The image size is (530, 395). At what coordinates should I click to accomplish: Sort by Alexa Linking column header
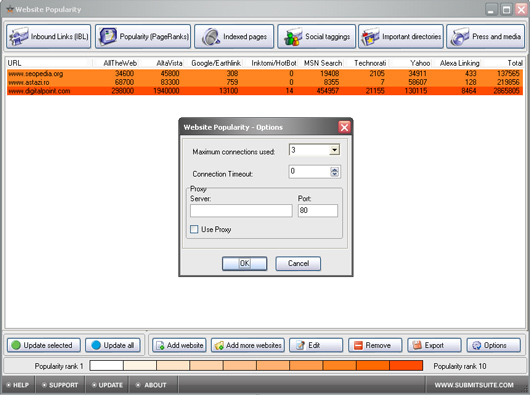458,63
